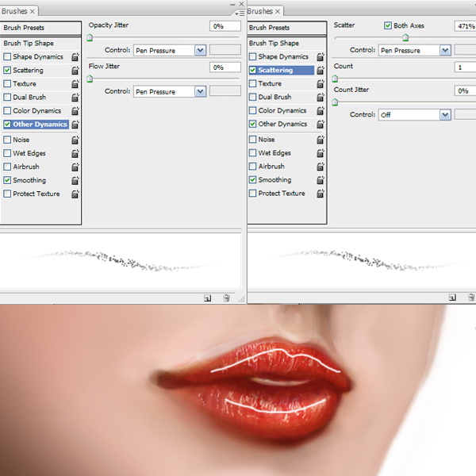Select Brushes tab in left panel

coord(18,11)
